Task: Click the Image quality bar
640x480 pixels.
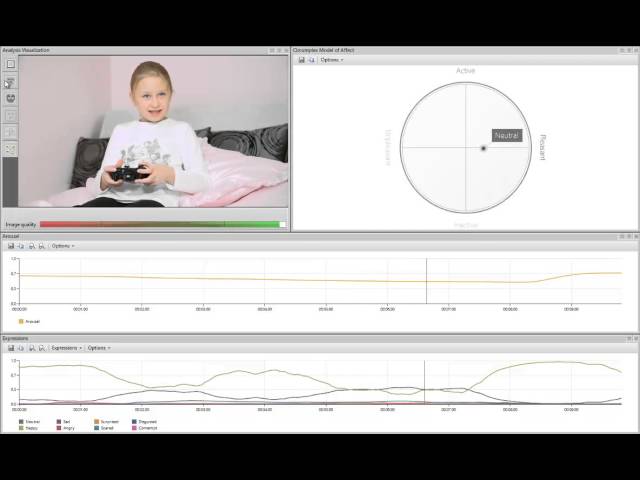Action: pos(162,224)
